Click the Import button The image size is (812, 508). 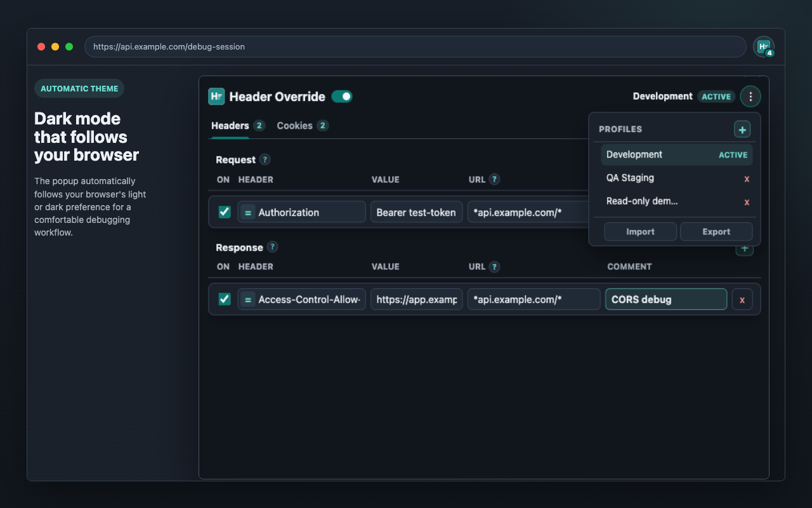(640, 232)
